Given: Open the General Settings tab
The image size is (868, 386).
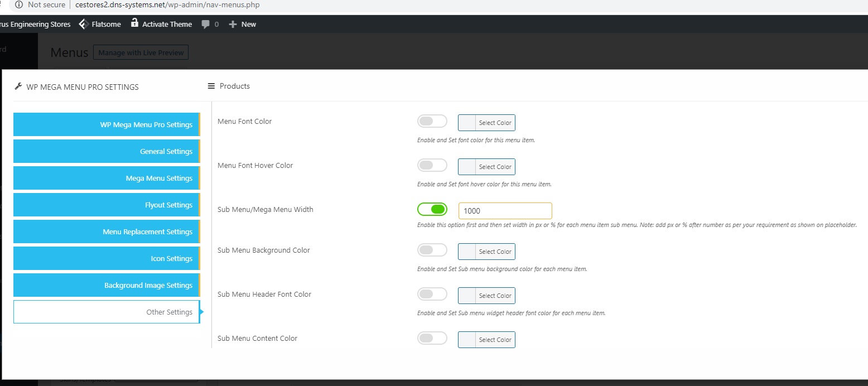Looking at the screenshot, I should (x=107, y=151).
